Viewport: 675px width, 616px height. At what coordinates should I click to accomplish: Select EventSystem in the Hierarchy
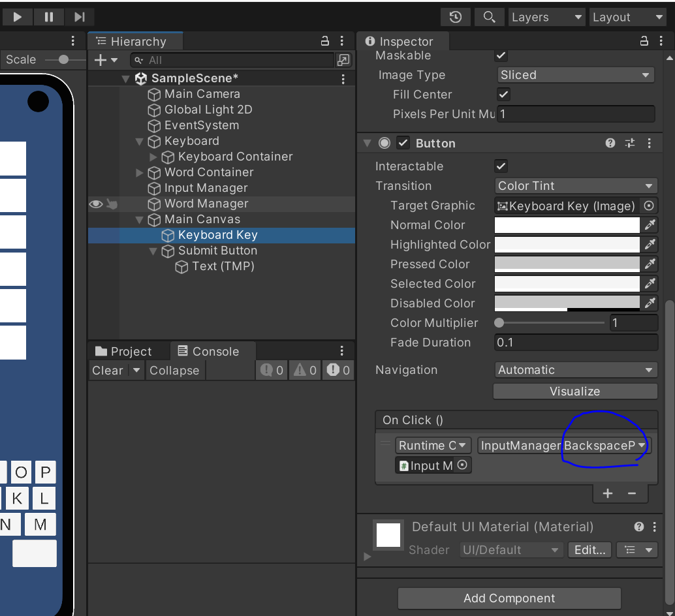202,125
